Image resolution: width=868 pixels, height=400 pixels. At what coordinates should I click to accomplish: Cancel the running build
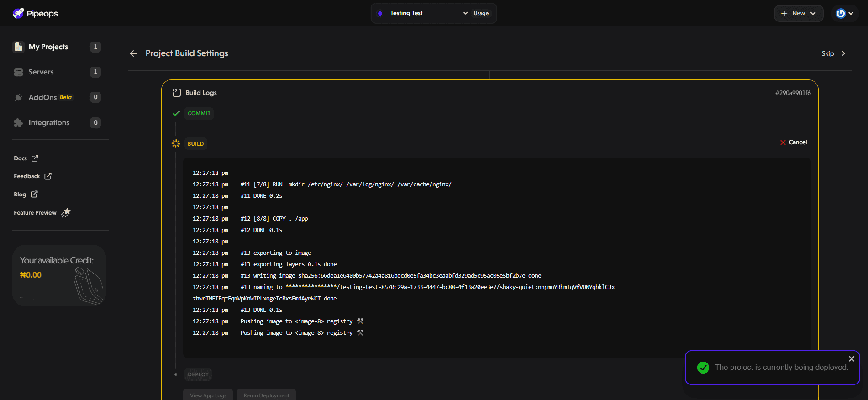794,142
